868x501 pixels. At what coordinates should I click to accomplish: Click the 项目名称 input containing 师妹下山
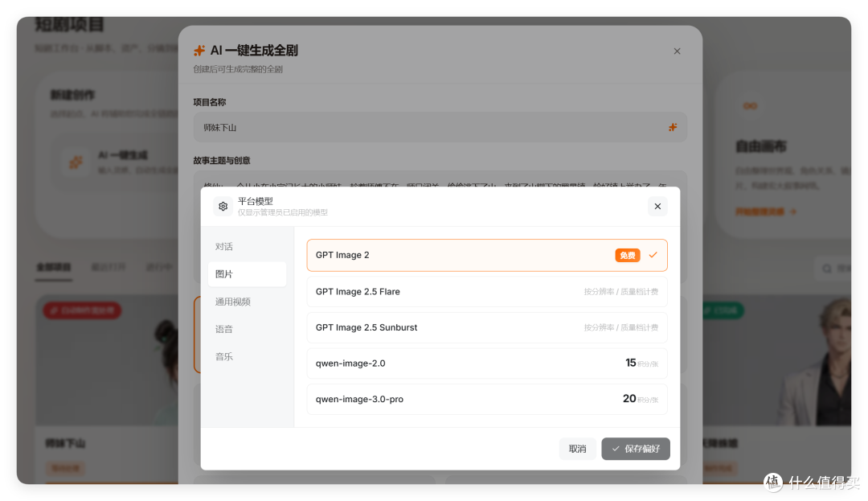tap(440, 127)
